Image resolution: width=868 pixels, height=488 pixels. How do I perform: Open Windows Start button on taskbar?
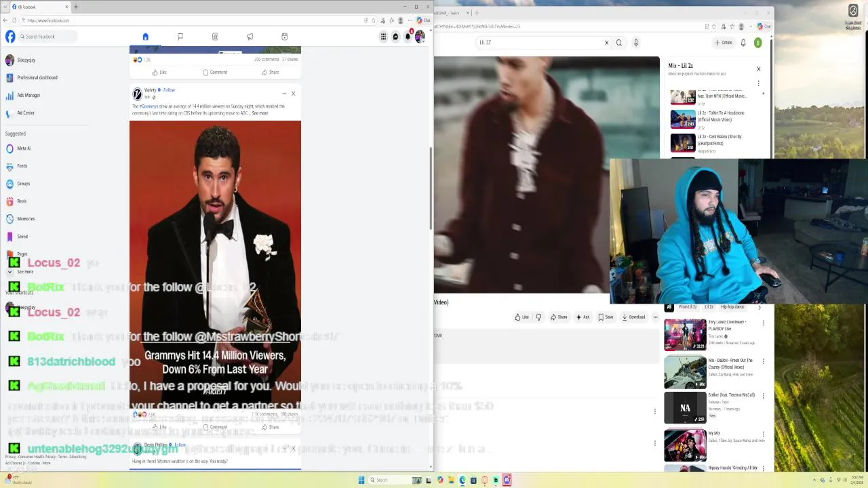click(361, 481)
